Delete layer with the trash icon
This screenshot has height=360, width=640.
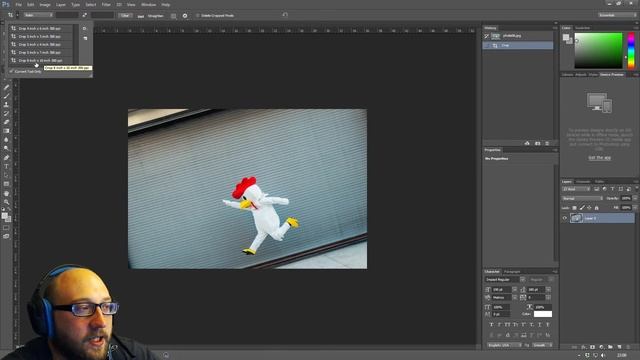coord(628,347)
